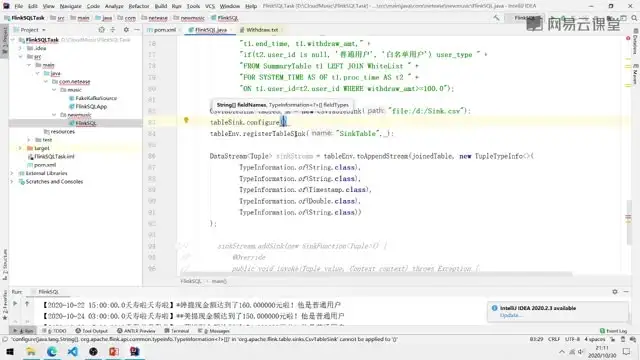Toggle the Event Log tool window
Viewport: 640px width, 360px height.
click(613, 331)
